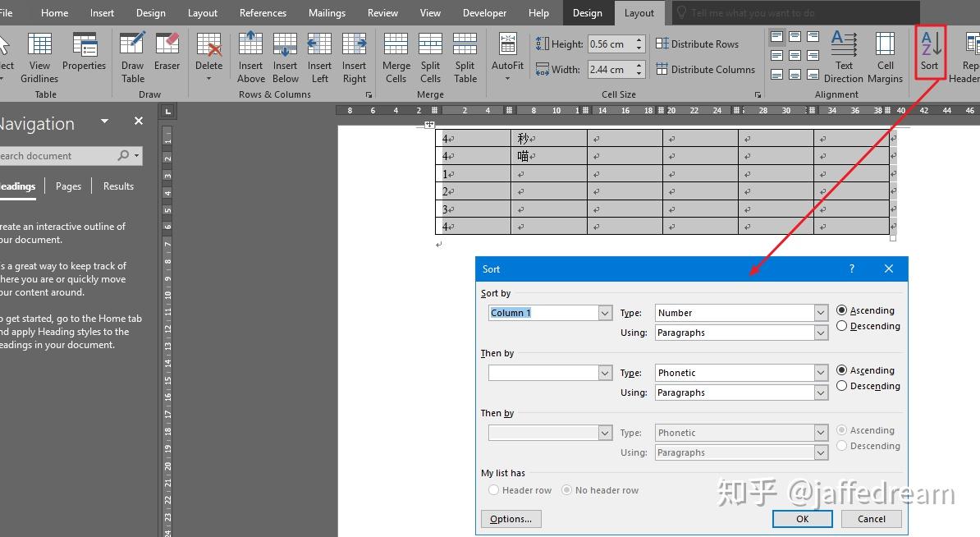The image size is (980, 537).
Task: Click the table move handle
Action: (429, 125)
